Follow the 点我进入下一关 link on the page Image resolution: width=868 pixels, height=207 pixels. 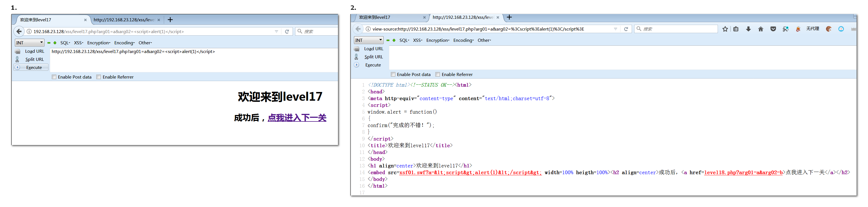click(x=297, y=118)
